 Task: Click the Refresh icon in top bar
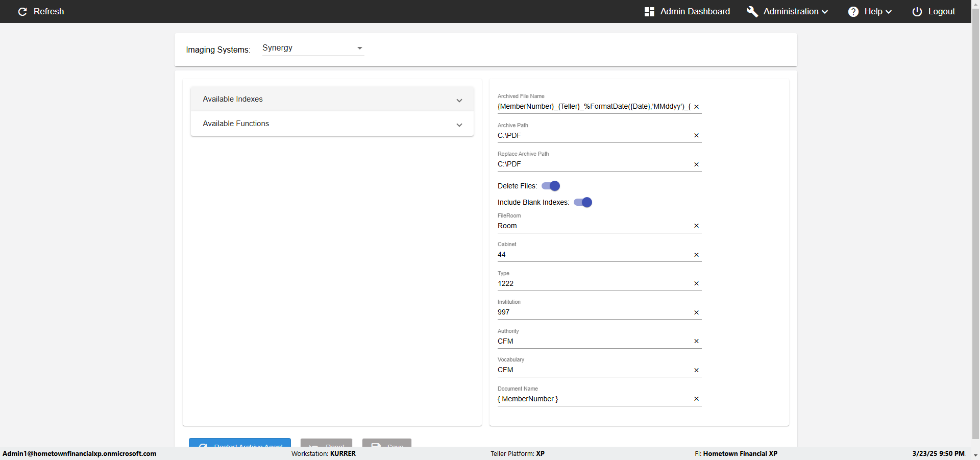coord(22,12)
